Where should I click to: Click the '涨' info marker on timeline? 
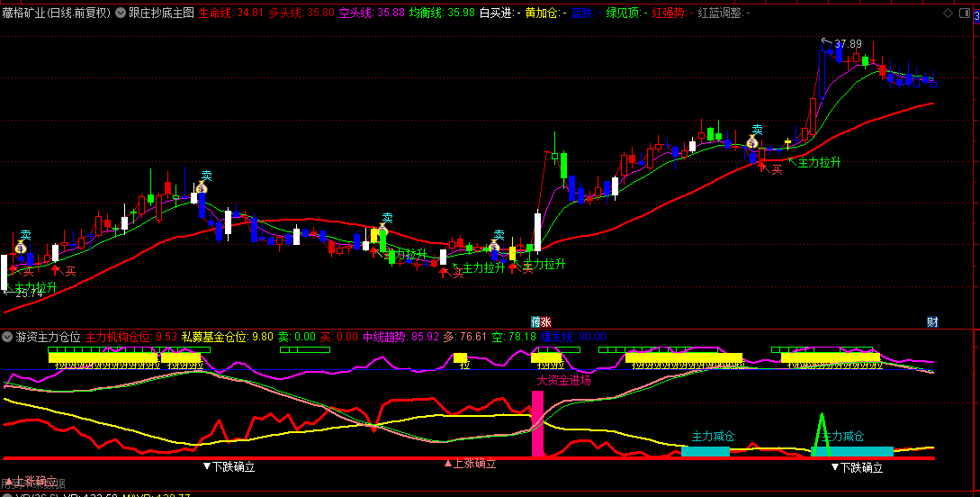541,322
